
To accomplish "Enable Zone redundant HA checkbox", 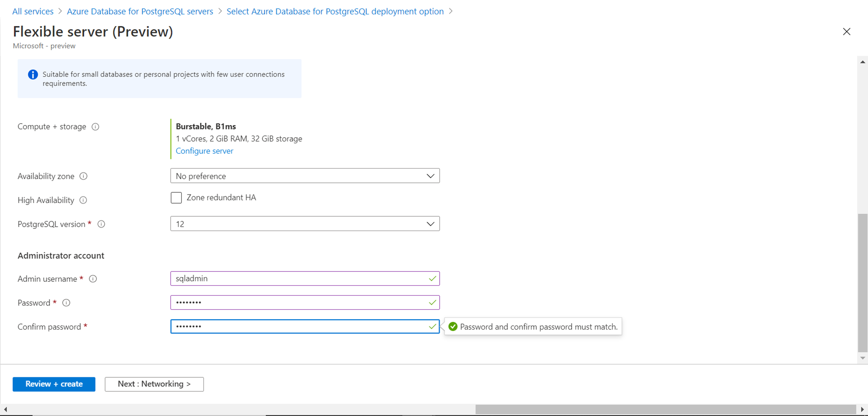I will point(176,198).
